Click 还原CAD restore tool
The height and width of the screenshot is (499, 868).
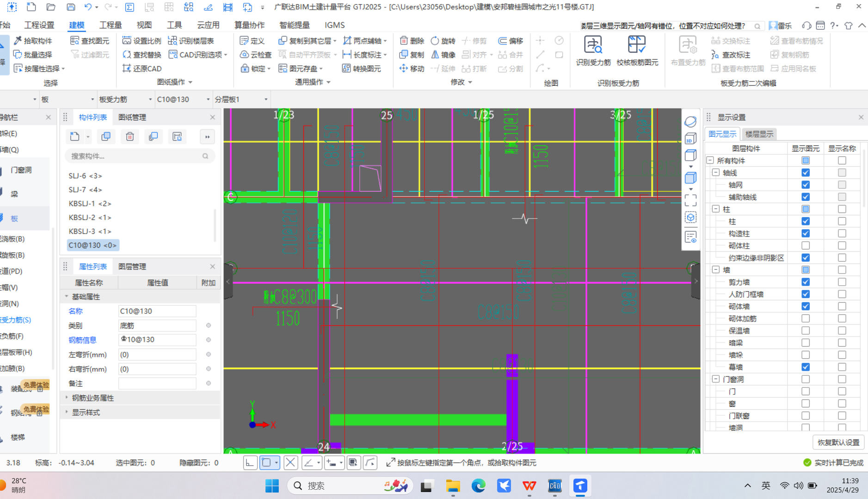pos(142,69)
